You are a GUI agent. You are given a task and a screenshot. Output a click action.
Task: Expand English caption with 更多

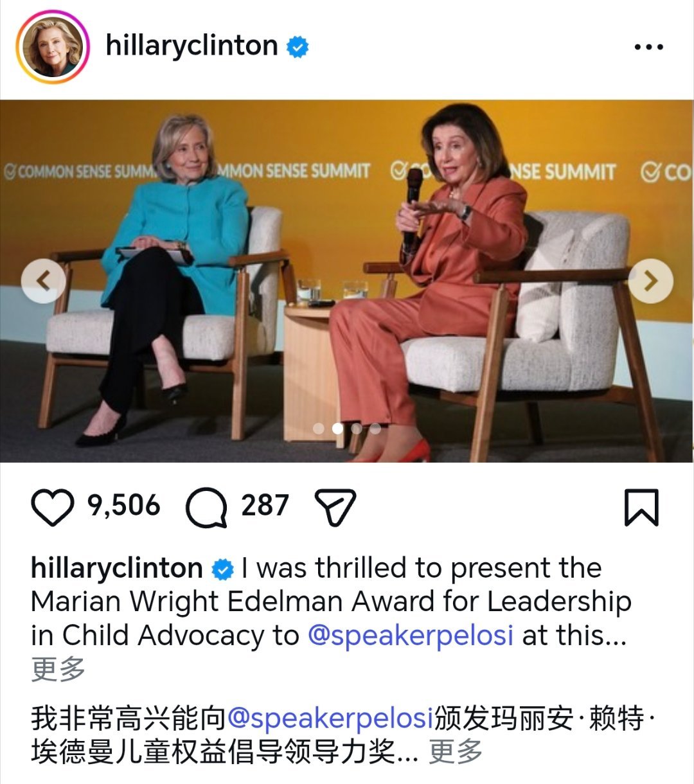(x=58, y=669)
